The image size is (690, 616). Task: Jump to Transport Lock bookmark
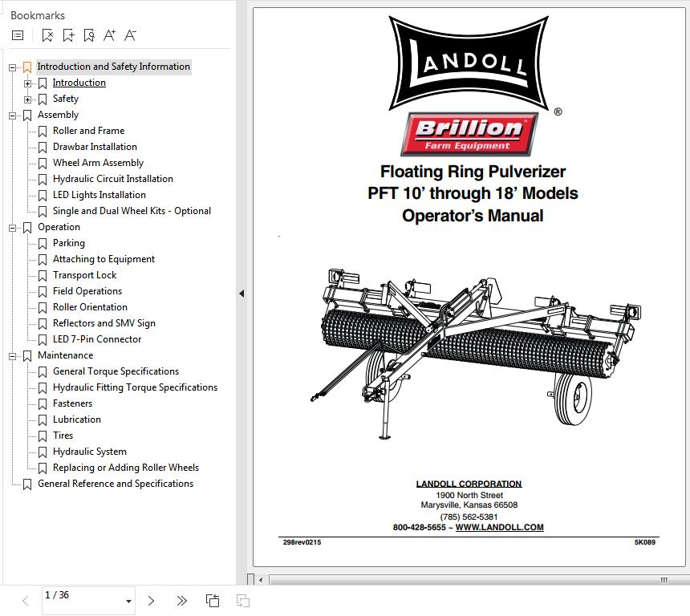point(84,275)
